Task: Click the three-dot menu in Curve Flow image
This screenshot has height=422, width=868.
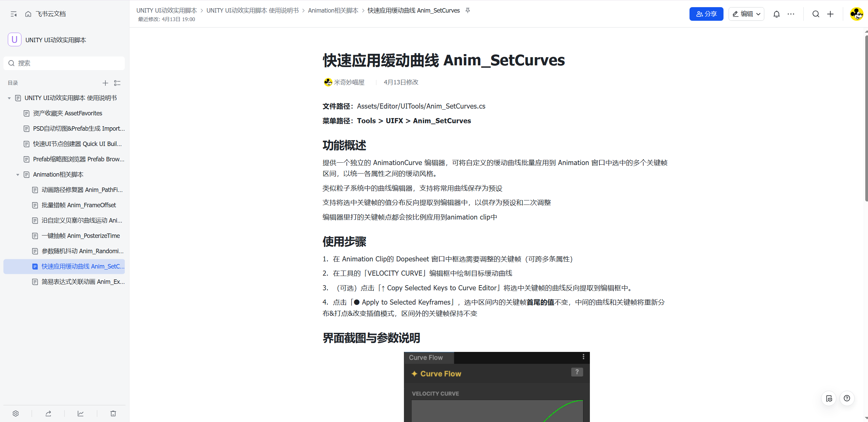Action: click(x=583, y=357)
